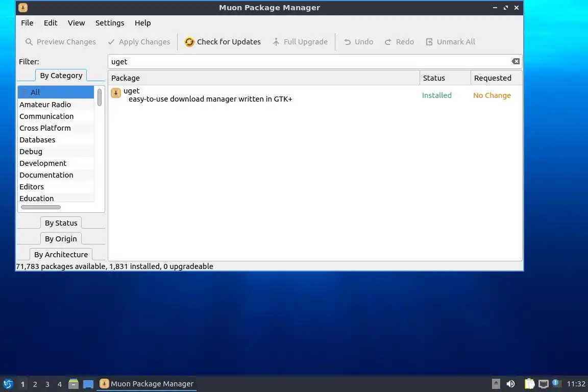Switch to workspace 1 in the pager

pos(23,384)
